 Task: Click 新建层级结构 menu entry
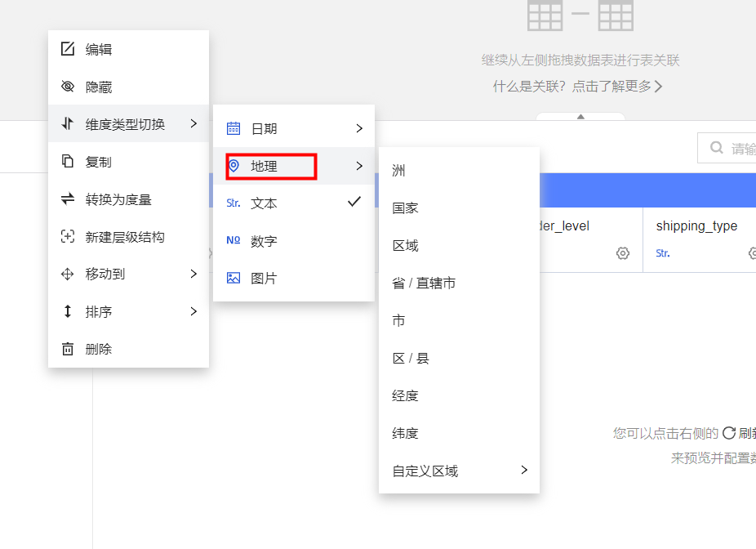tap(125, 237)
